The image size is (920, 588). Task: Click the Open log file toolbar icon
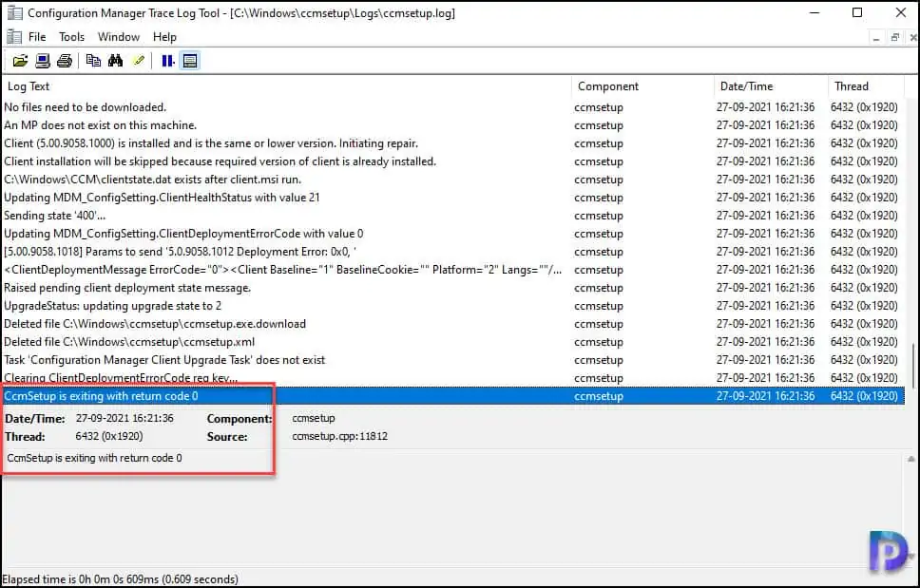coord(20,61)
